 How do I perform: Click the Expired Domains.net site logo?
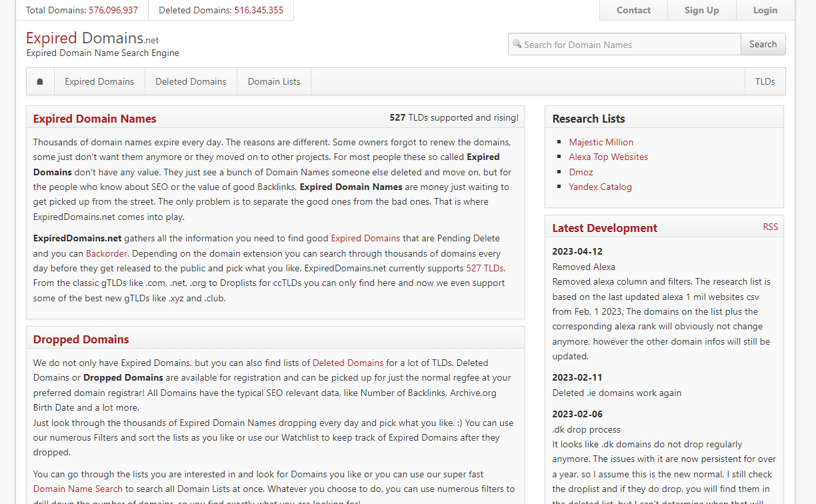tap(93, 38)
